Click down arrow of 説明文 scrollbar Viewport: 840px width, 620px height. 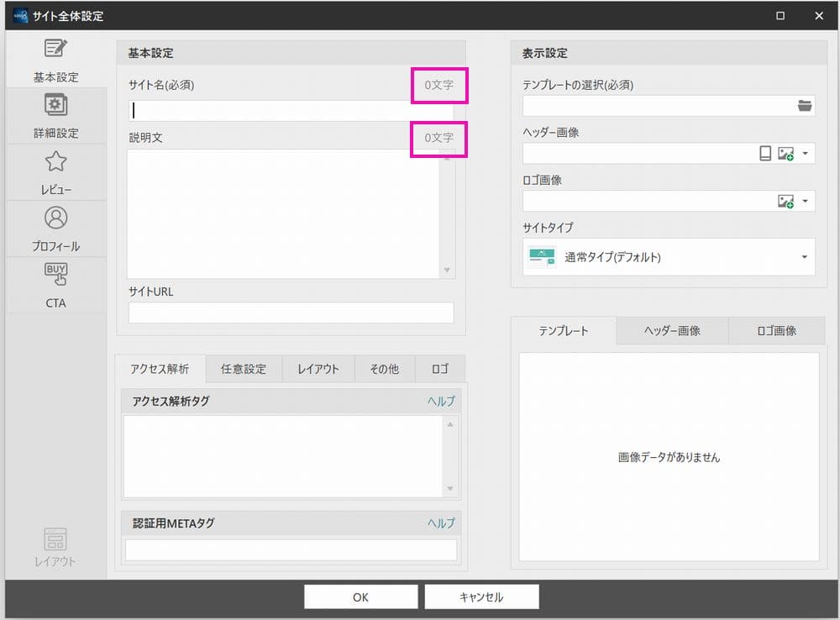point(447,271)
